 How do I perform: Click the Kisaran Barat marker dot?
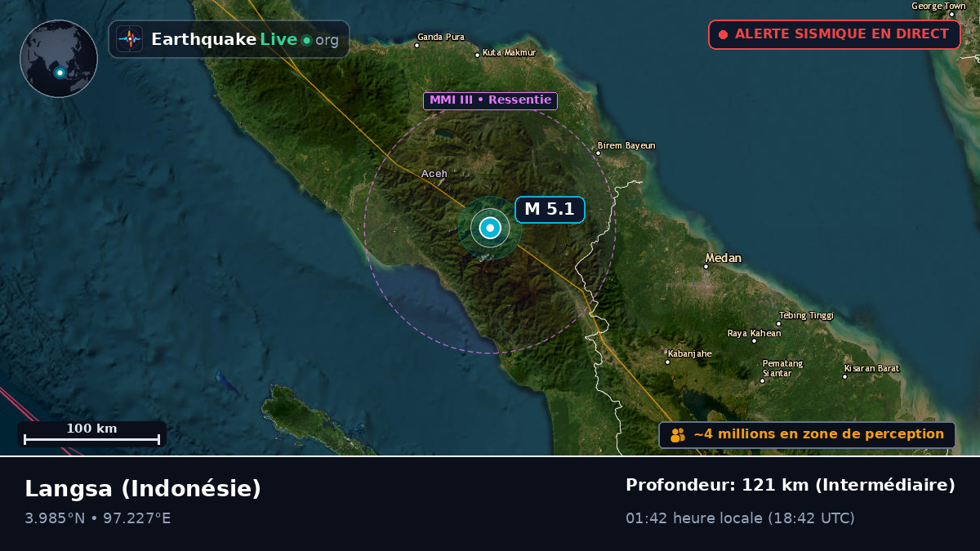click(x=845, y=376)
